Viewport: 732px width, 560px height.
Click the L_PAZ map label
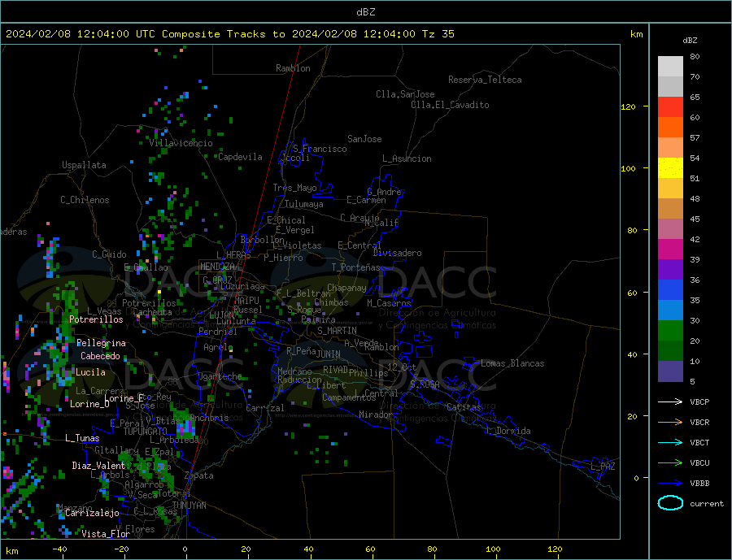[603, 467]
